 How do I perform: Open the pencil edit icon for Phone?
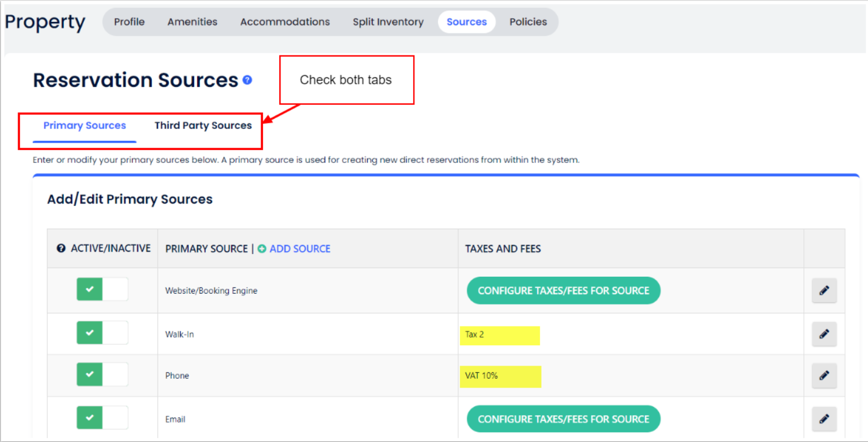tap(824, 376)
